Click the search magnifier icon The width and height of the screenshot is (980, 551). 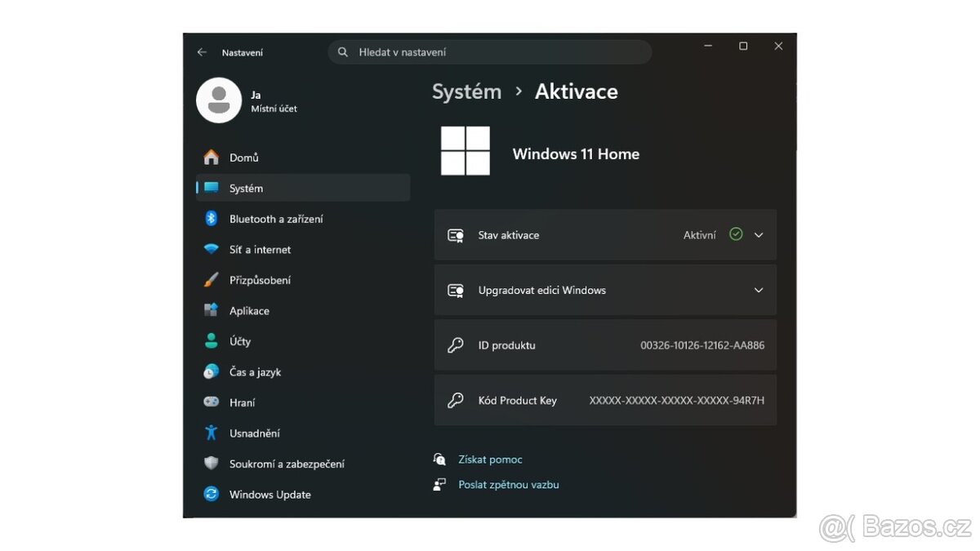[343, 52]
